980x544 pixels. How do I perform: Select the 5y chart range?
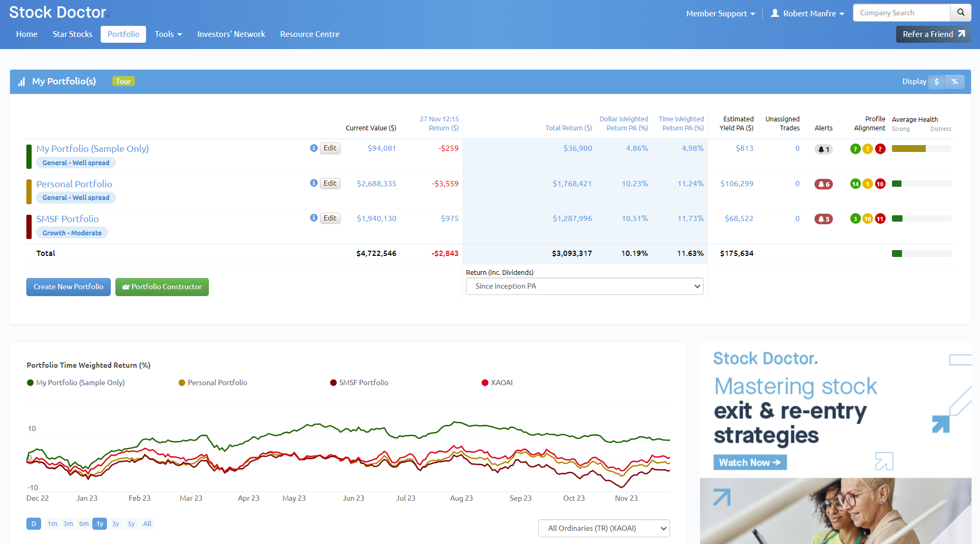[x=131, y=523]
